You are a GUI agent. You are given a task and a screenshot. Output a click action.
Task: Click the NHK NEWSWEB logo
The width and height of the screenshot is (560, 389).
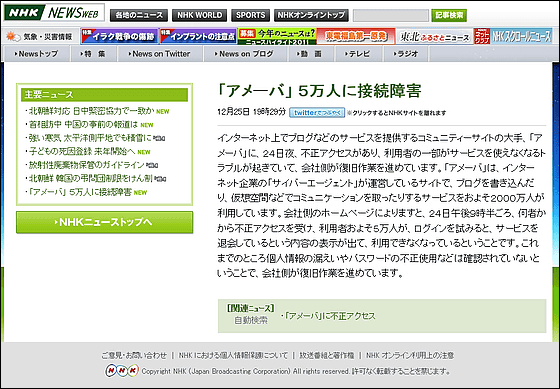54,13
